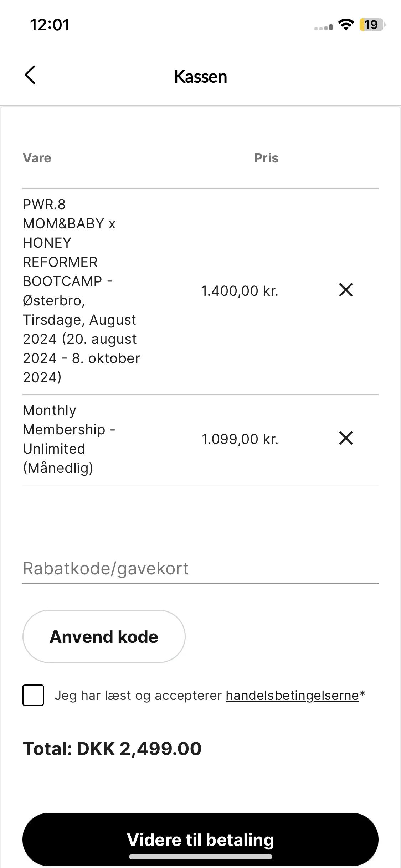The image size is (401, 868).
Task: Select the 1.099,00 kr. price
Action: point(240,439)
